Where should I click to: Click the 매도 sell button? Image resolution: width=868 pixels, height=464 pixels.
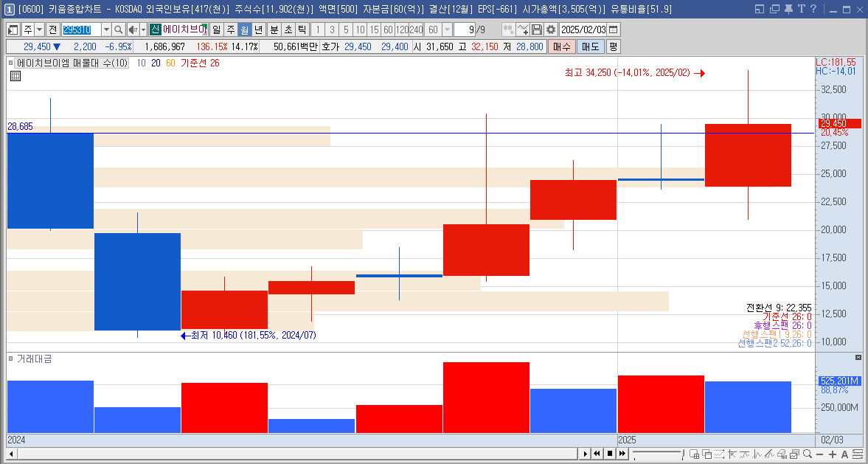[x=590, y=47]
